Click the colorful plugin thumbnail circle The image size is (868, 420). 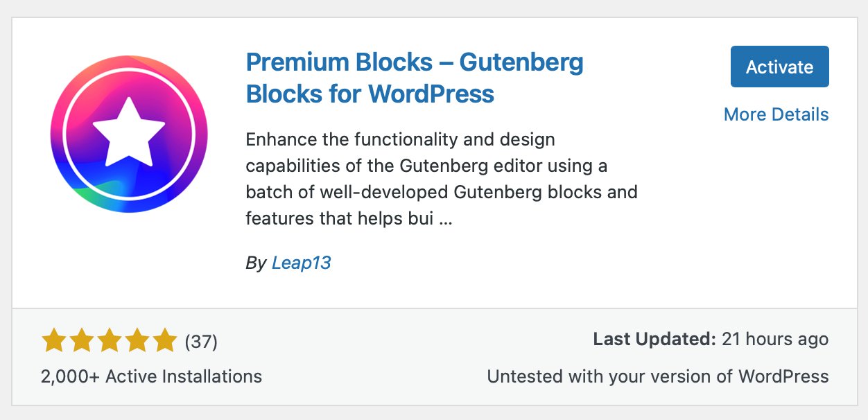click(x=128, y=134)
